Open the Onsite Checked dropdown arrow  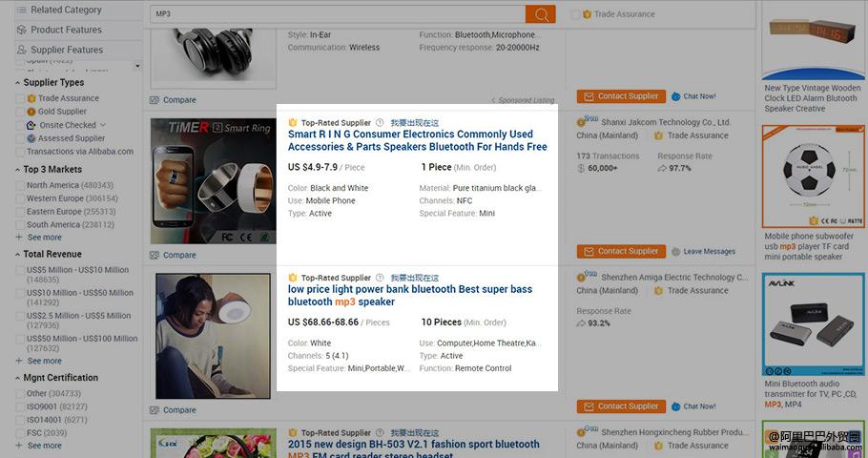(103, 125)
